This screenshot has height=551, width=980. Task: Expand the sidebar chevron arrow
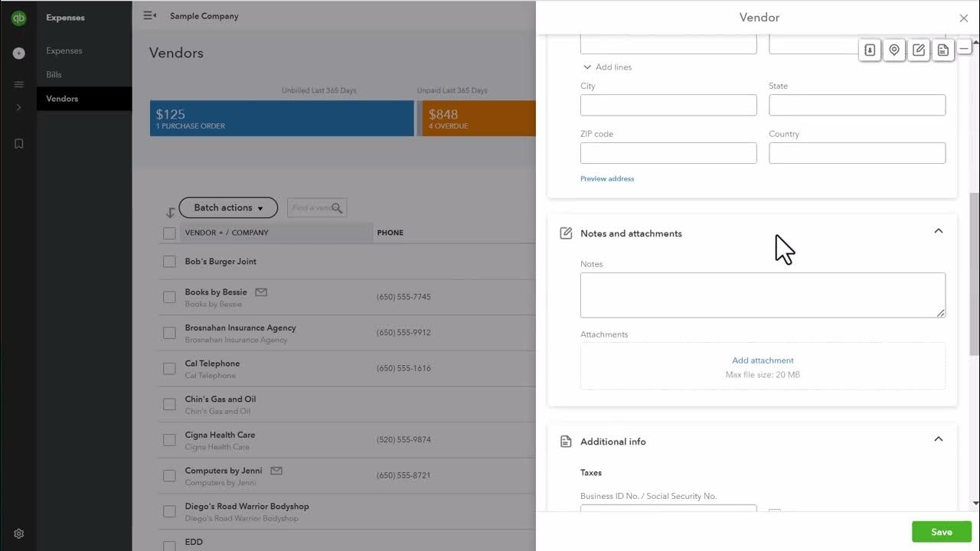point(19,108)
